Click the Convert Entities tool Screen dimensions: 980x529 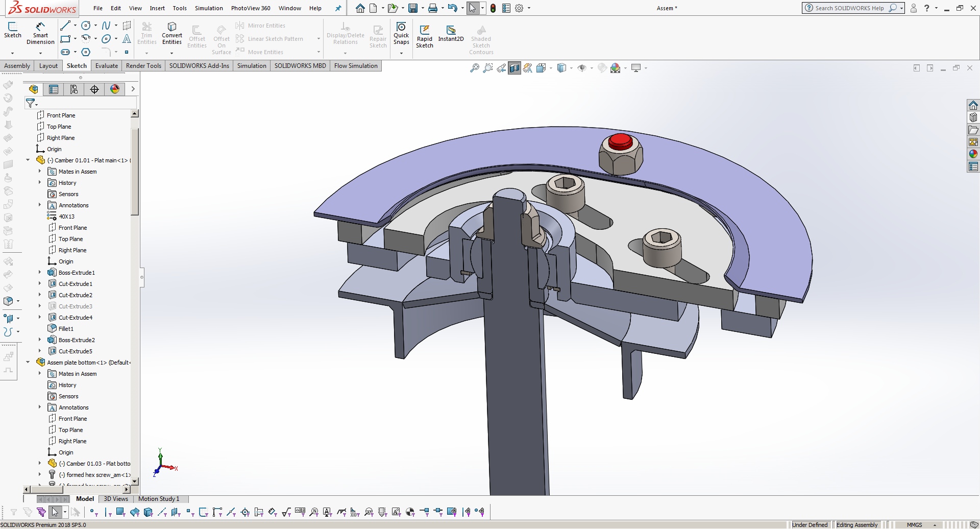point(172,33)
